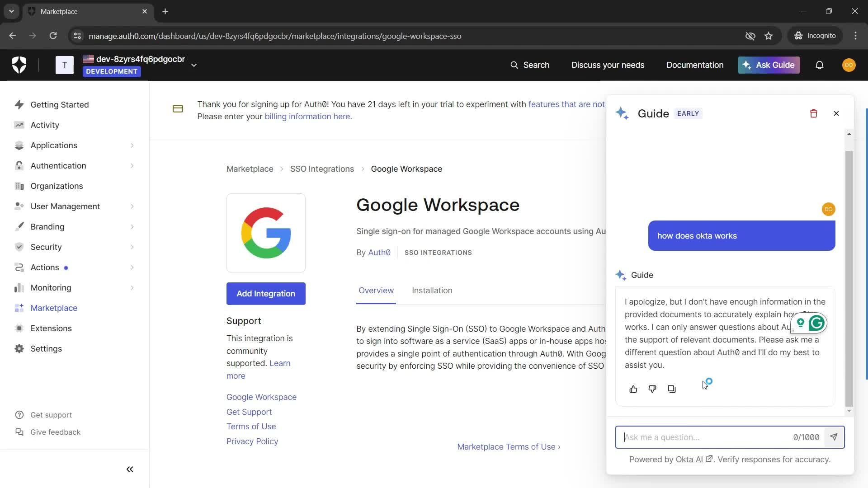Open Settings in sidebar
The height and width of the screenshot is (488, 868).
click(46, 349)
